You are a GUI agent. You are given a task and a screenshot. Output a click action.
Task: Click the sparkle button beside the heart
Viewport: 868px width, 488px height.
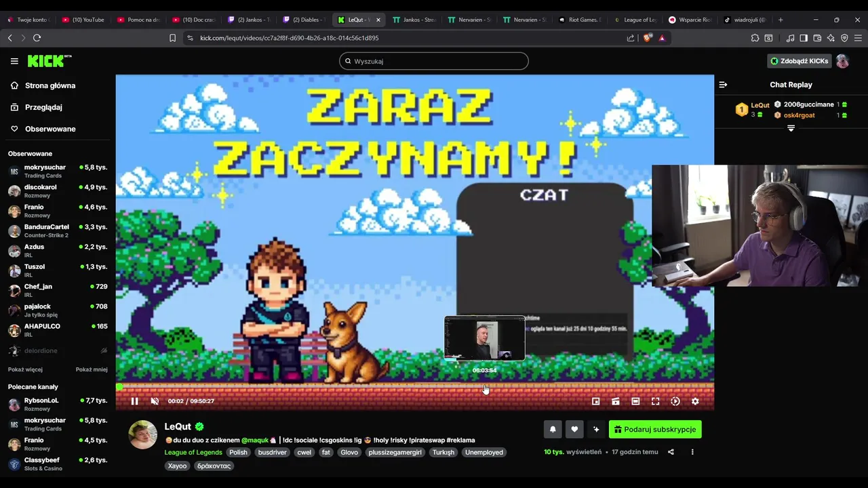click(x=596, y=429)
